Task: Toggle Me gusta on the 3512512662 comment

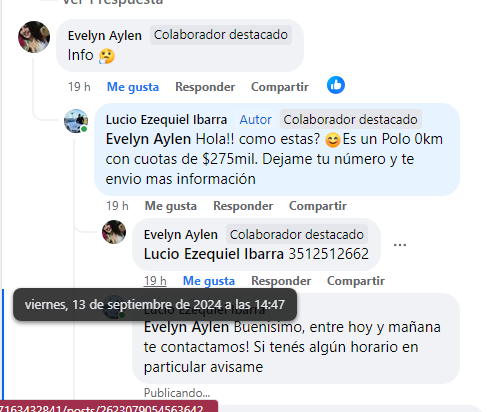Action: point(209,281)
